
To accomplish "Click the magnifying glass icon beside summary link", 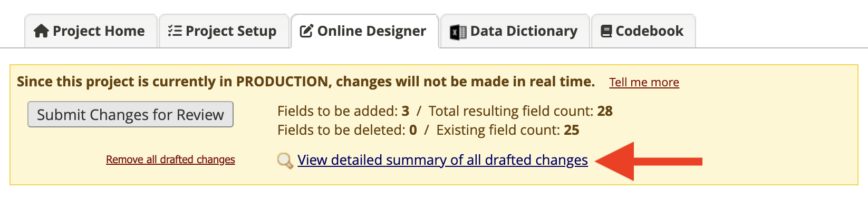I will [x=285, y=161].
